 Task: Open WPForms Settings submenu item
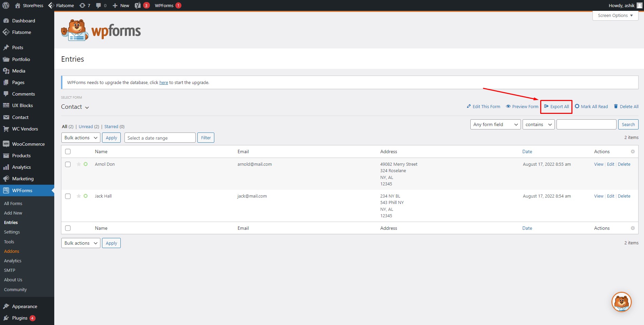(12, 232)
